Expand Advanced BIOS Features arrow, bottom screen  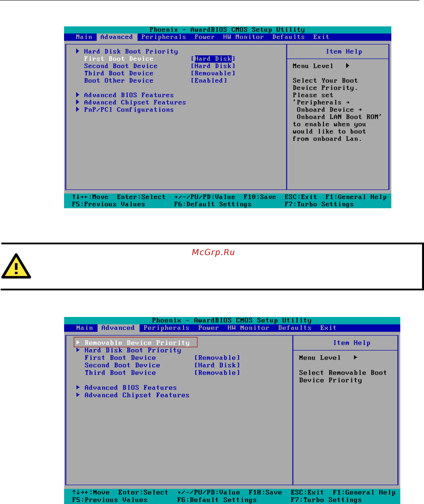[x=78, y=387]
